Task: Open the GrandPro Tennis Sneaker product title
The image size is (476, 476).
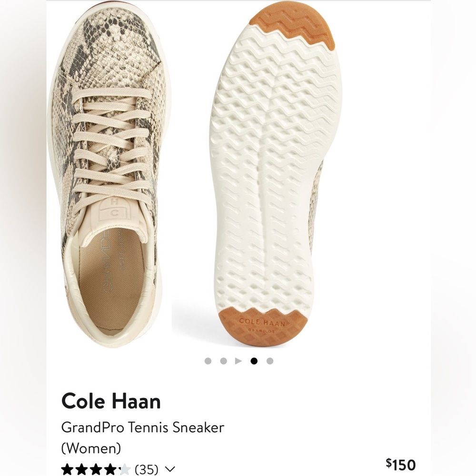Action: 143,427
